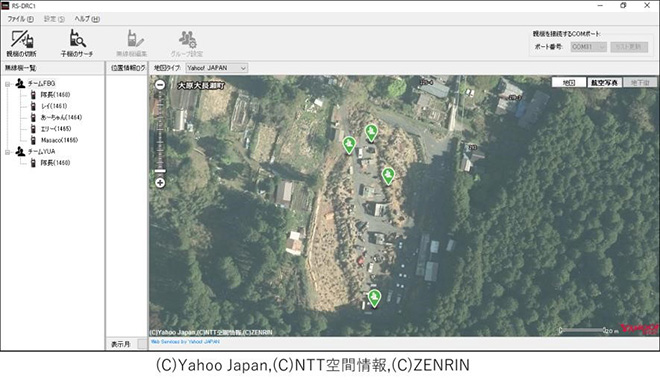The height and width of the screenshot is (380, 660).
Task: Click the リスト更新 button
Action: [629, 47]
